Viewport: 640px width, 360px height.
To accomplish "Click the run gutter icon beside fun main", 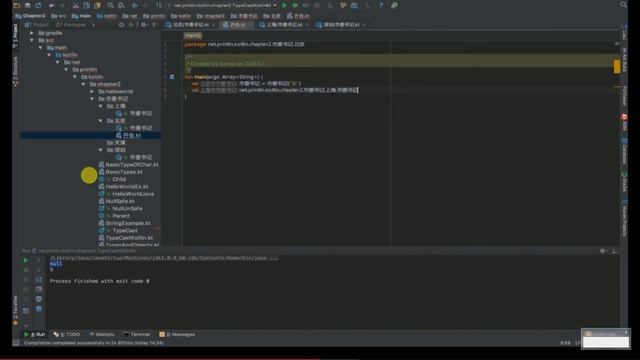I will [x=172, y=77].
